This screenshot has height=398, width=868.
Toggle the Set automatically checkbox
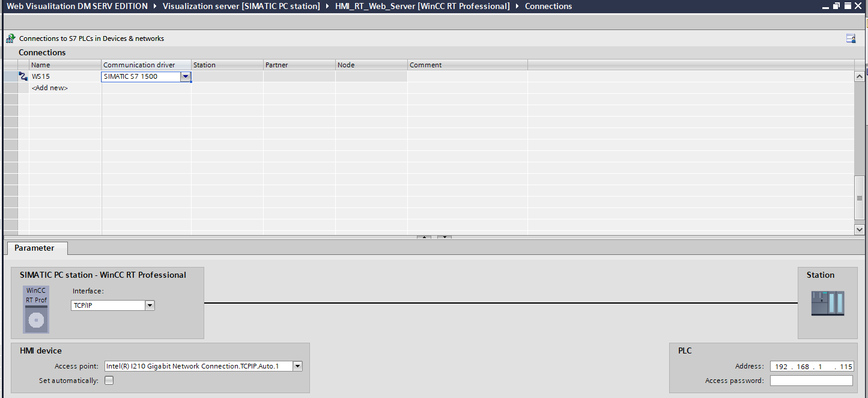(109, 380)
